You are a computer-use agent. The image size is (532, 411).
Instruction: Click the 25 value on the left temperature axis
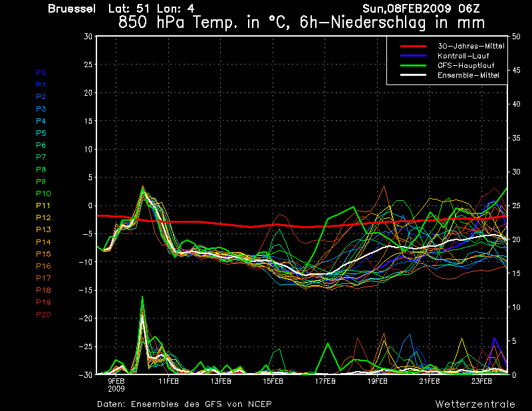88,64
